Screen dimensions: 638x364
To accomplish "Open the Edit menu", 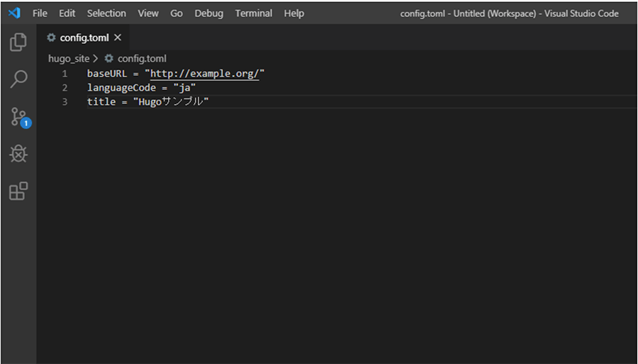I will click(x=67, y=13).
